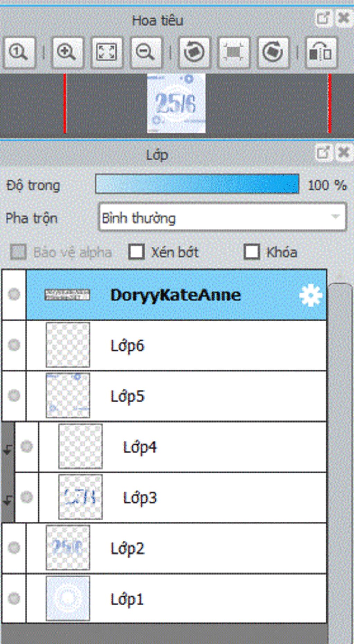This screenshot has width=354, height=644.
Task: Rotate canvas view clockwise
Action: (x=273, y=53)
